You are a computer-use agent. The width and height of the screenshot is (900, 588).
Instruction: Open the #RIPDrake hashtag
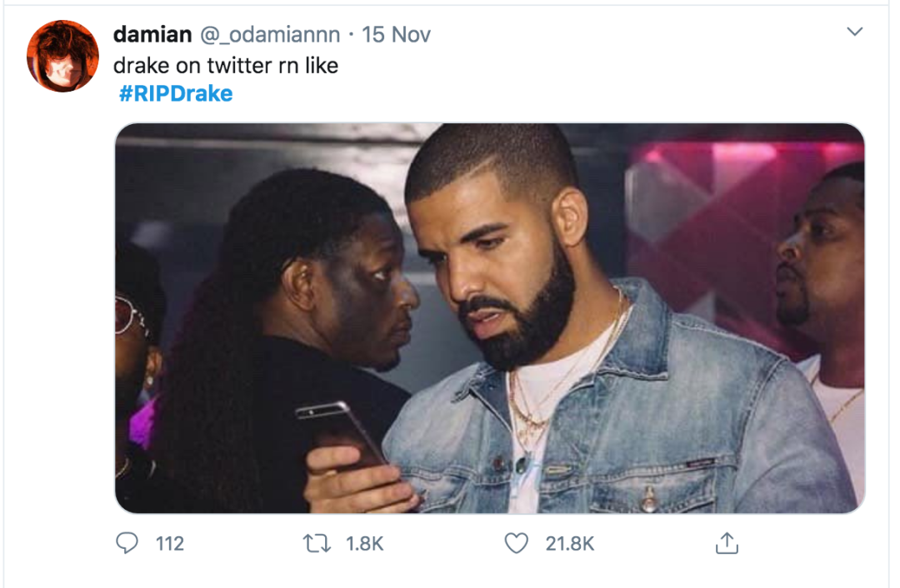click(176, 92)
